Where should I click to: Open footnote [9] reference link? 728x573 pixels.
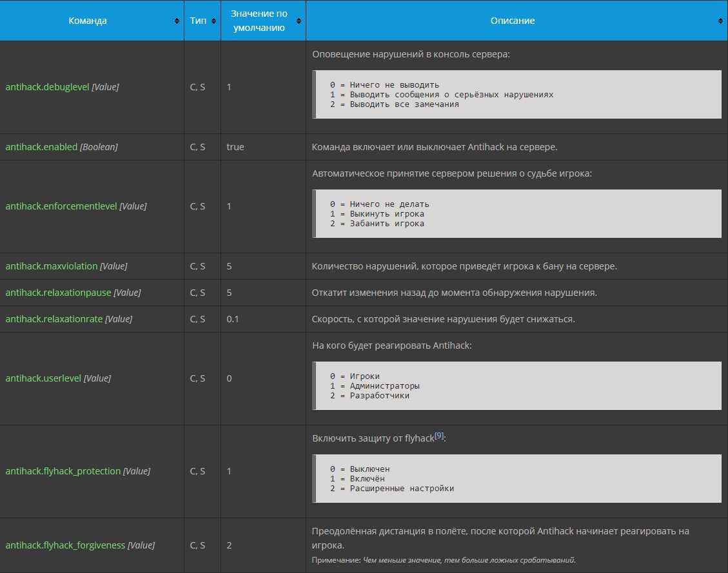click(439, 435)
